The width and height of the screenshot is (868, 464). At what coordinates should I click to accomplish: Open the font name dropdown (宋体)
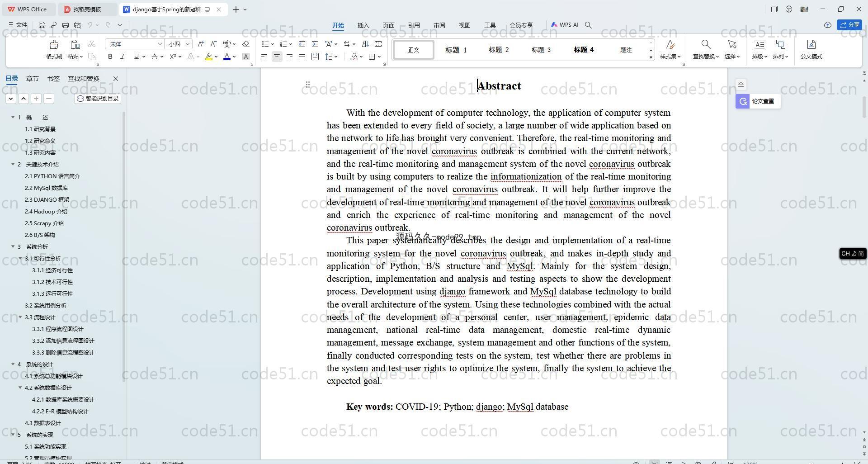[x=160, y=44]
